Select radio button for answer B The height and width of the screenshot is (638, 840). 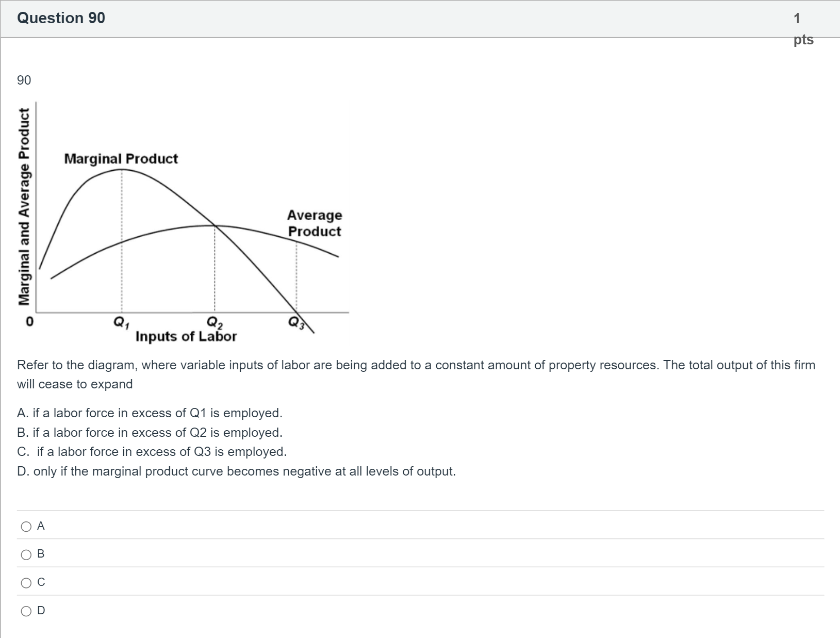(x=26, y=555)
